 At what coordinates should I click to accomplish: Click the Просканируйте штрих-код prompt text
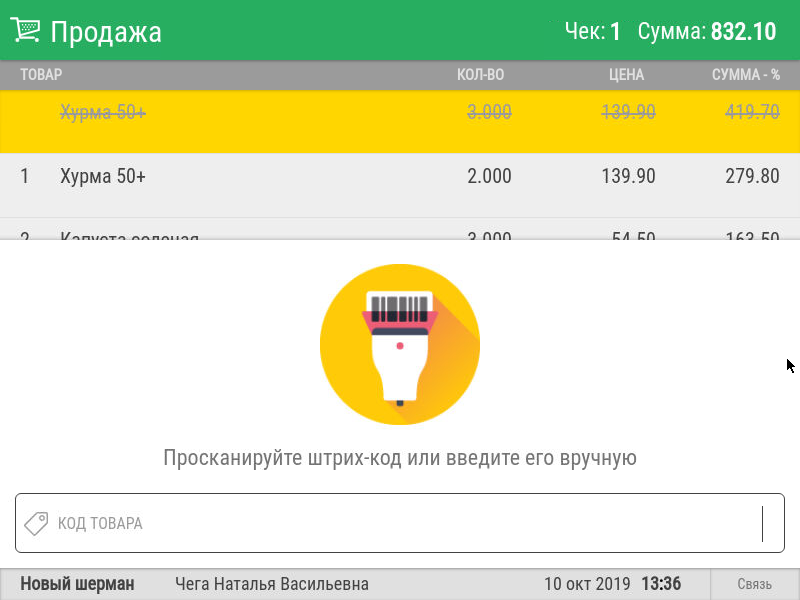point(400,458)
